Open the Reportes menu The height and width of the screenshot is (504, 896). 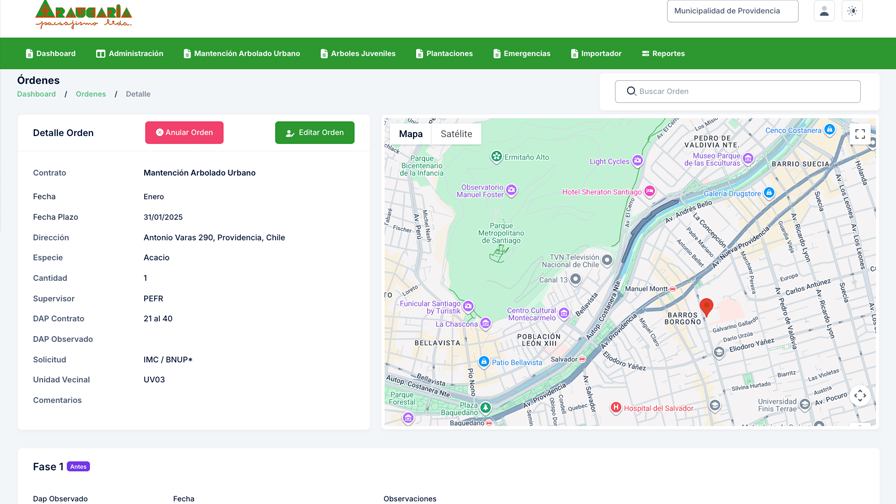pos(663,54)
